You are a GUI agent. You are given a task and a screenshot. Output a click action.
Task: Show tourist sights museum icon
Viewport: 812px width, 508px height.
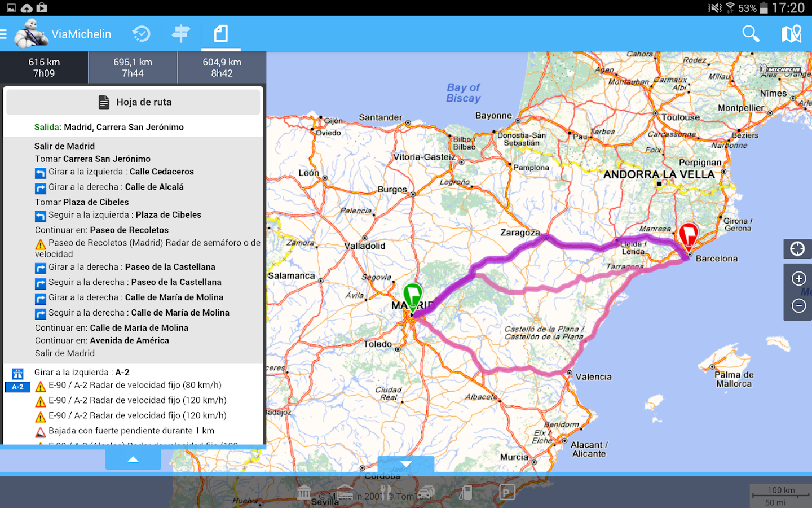tap(304, 492)
